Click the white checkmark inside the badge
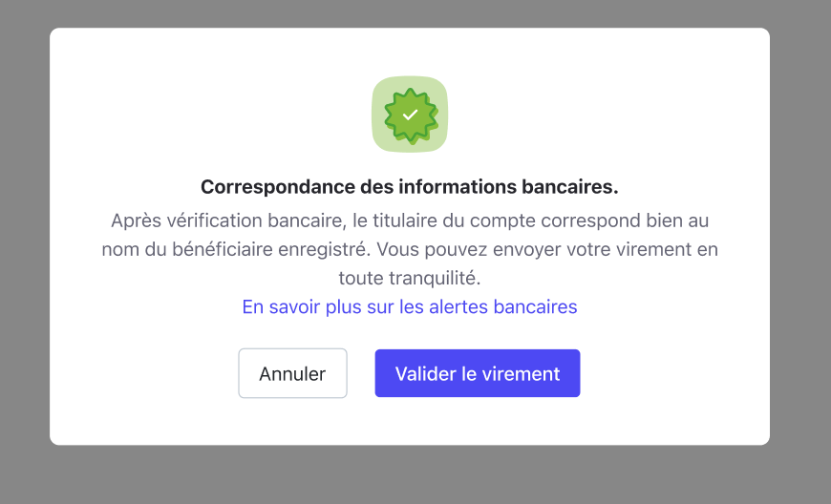 pyautogui.click(x=410, y=115)
